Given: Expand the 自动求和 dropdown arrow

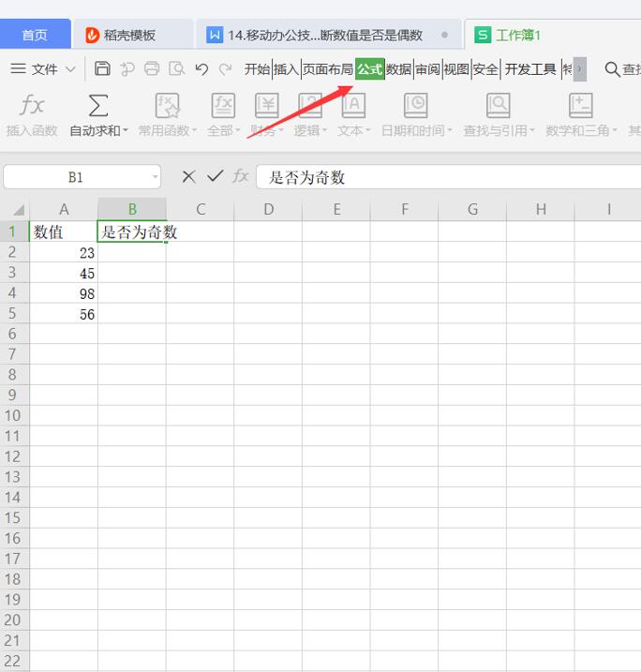Looking at the screenshot, I should coord(126,130).
